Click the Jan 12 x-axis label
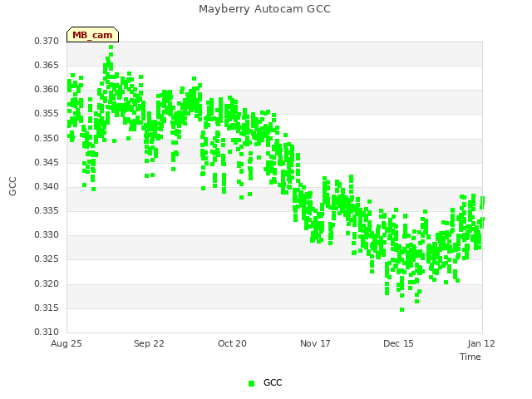The image size is (532, 399). click(481, 343)
